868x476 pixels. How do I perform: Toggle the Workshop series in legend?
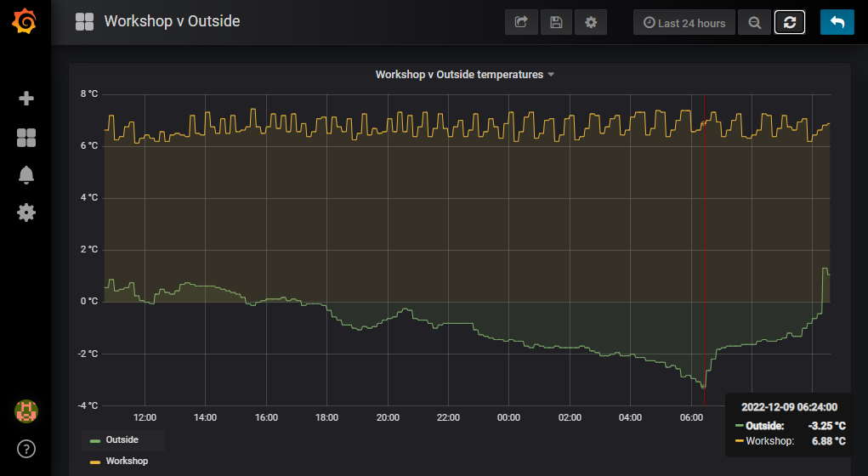126,461
